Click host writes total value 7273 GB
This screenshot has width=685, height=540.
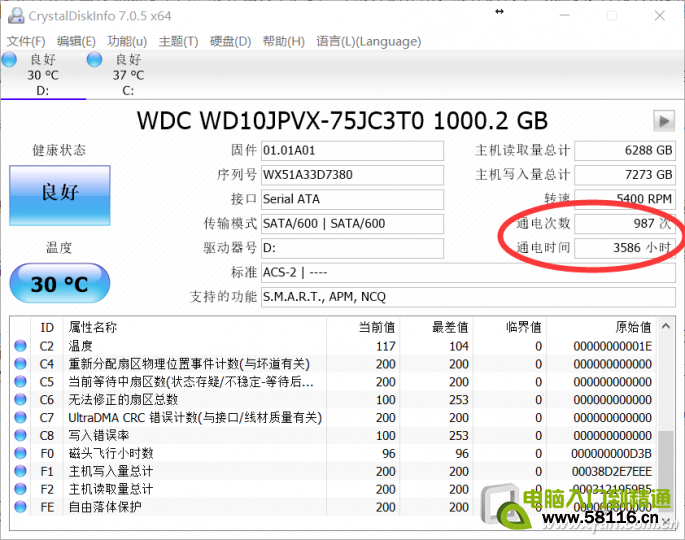pos(625,175)
